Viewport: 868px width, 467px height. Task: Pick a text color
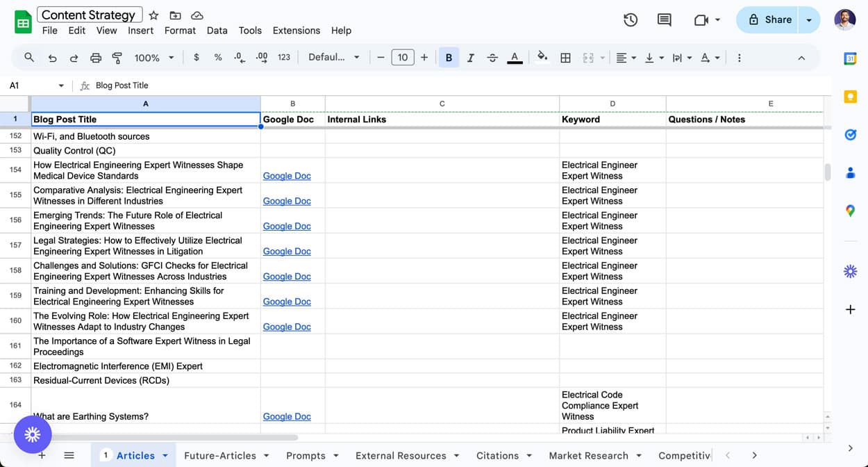point(515,57)
